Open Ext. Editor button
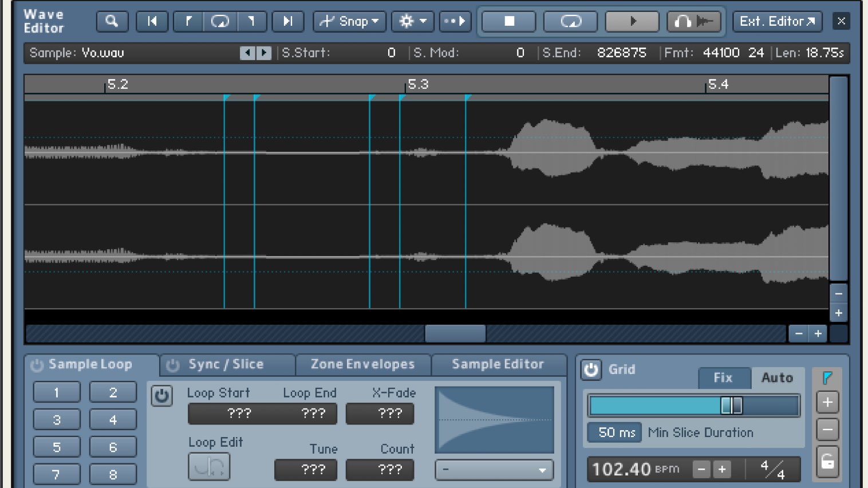The height and width of the screenshot is (488, 868). tap(778, 22)
